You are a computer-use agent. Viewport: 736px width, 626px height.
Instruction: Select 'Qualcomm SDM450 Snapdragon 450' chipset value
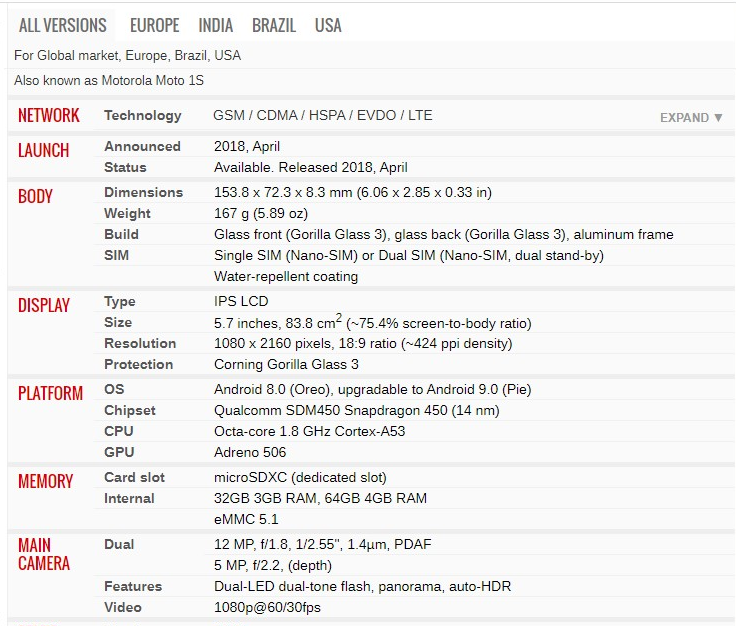[331, 411]
